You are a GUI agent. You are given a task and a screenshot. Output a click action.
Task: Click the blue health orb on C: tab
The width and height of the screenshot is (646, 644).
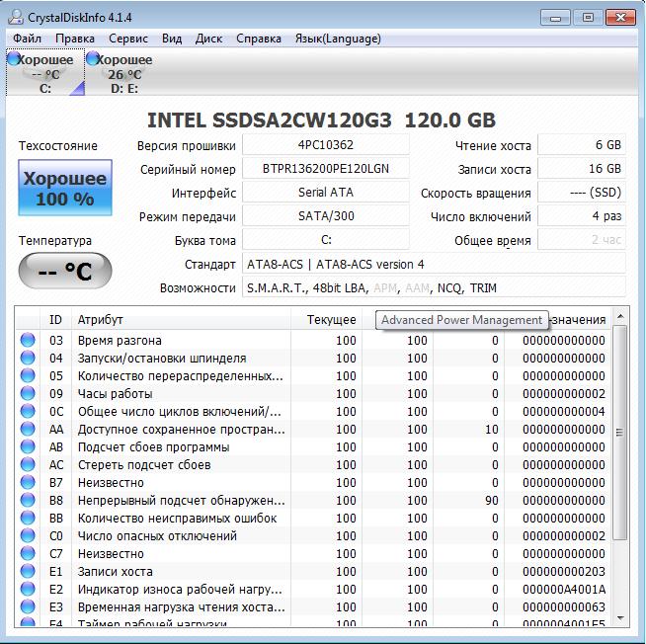(15, 58)
